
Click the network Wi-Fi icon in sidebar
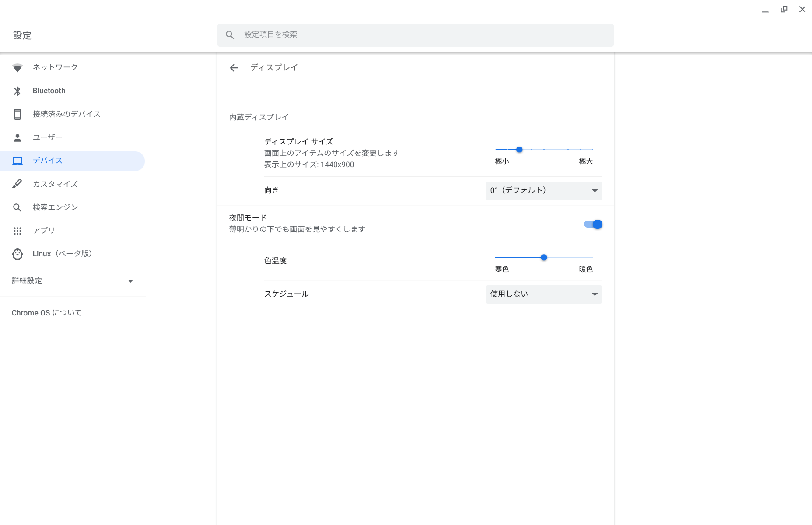pos(17,68)
